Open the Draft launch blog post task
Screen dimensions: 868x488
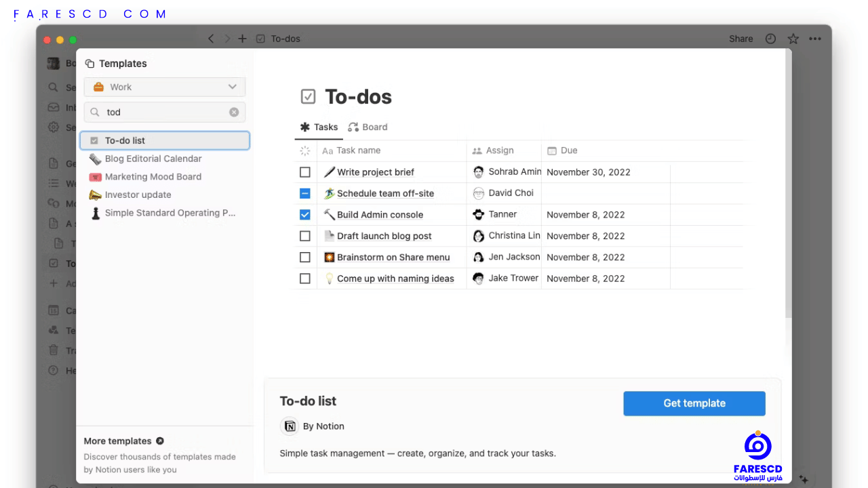coord(384,236)
